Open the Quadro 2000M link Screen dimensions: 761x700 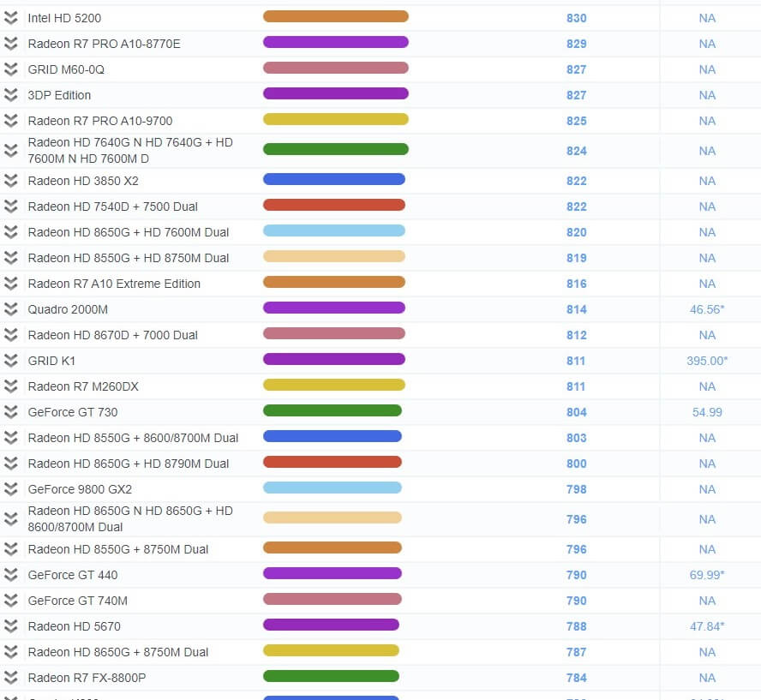(x=68, y=309)
